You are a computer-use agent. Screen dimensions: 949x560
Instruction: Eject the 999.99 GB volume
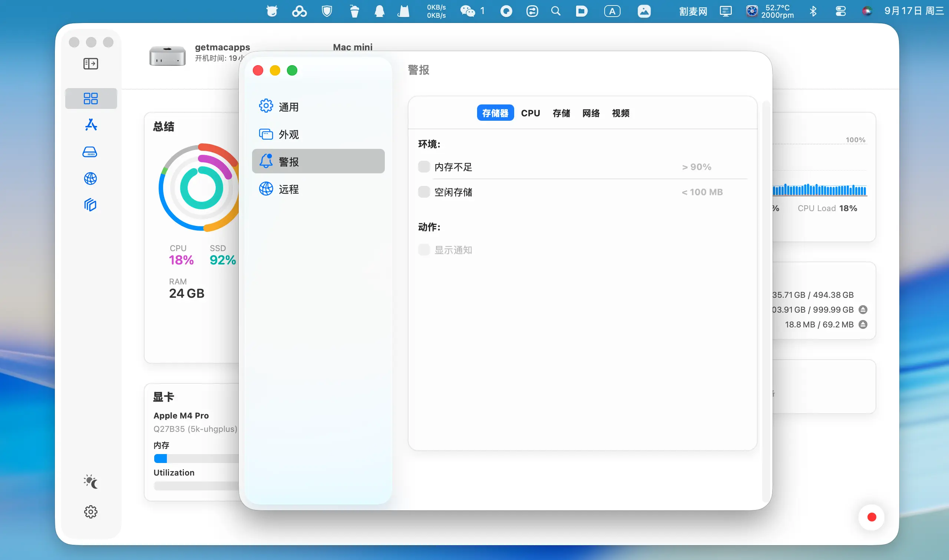click(x=863, y=310)
